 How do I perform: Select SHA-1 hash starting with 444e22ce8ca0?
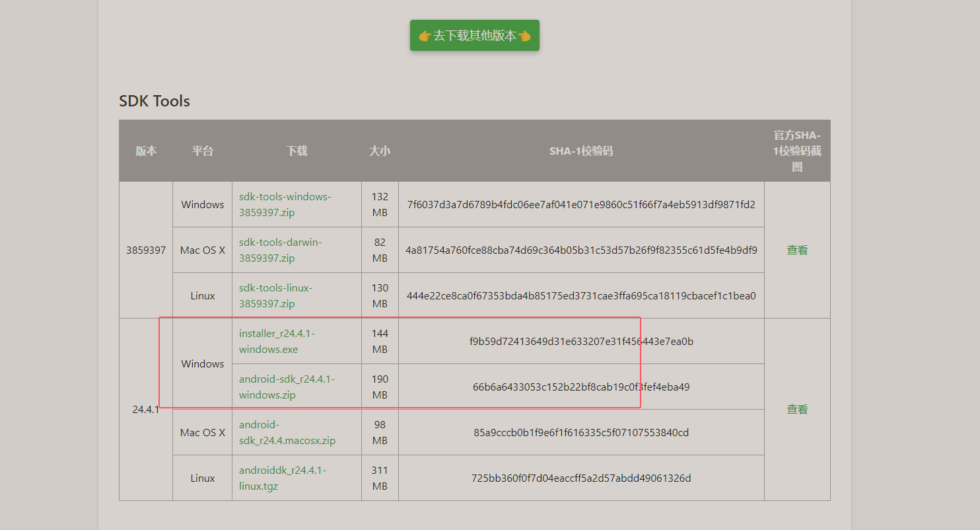581,295
